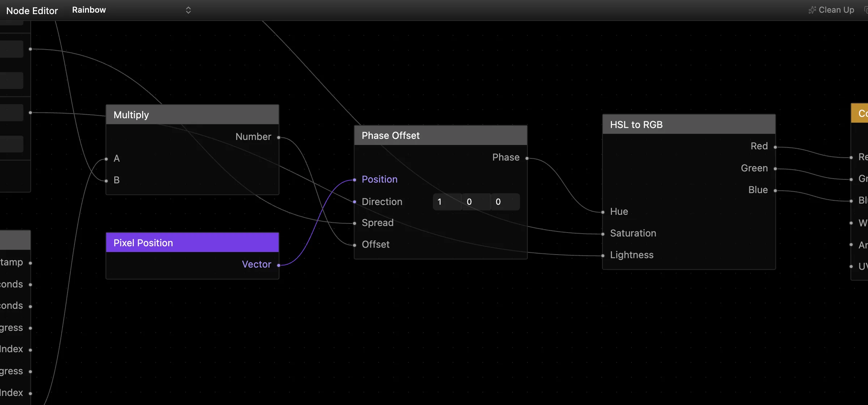The width and height of the screenshot is (868, 405).
Task: Click the Green output socket on HSL to RGB
Action: pyautogui.click(x=775, y=169)
